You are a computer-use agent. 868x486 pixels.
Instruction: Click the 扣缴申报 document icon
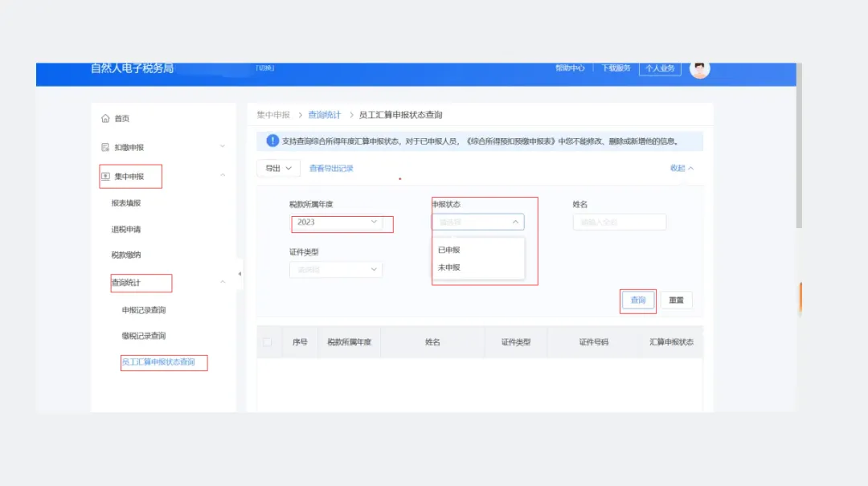pos(105,147)
